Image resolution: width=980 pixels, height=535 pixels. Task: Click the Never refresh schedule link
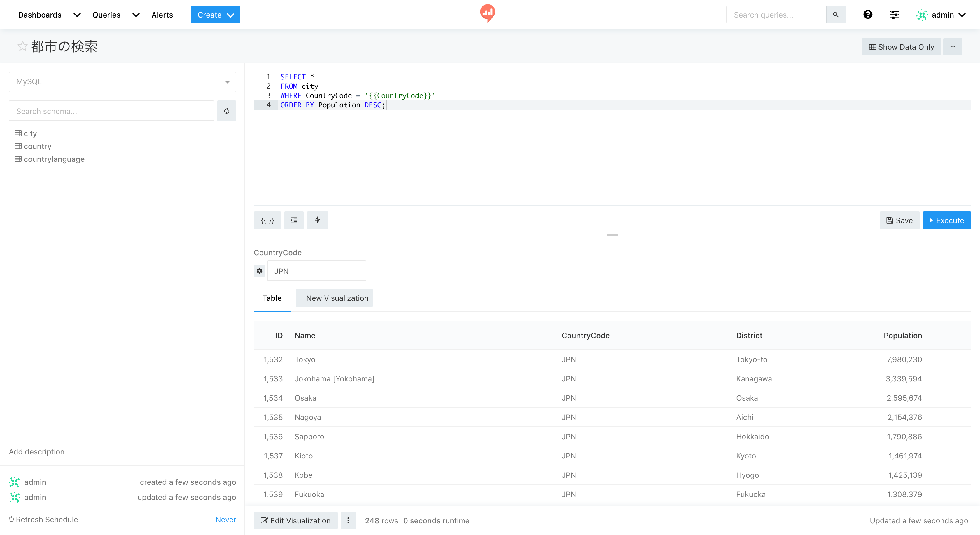(225, 520)
